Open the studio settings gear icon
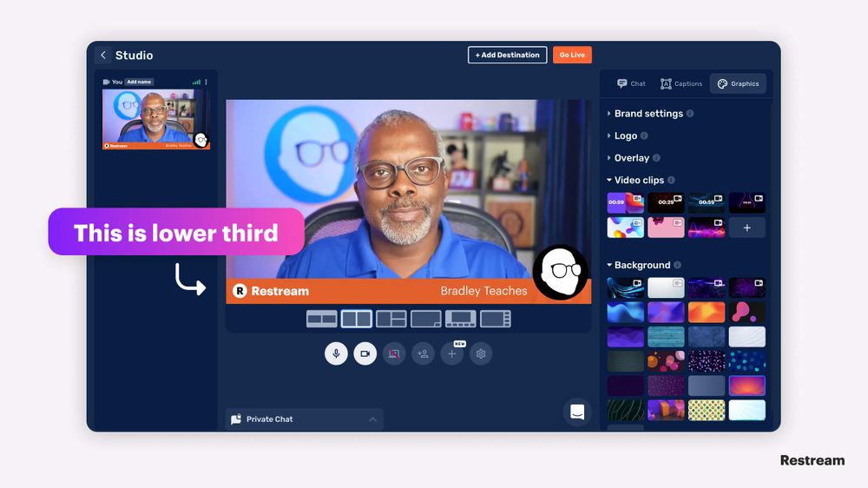868x488 pixels. click(481, 353)
